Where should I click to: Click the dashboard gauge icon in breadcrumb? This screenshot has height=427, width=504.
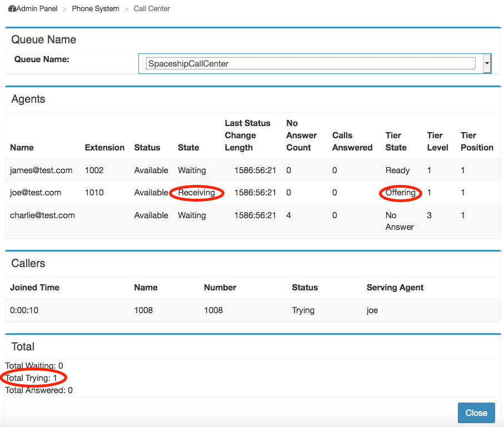click(12, 9)
